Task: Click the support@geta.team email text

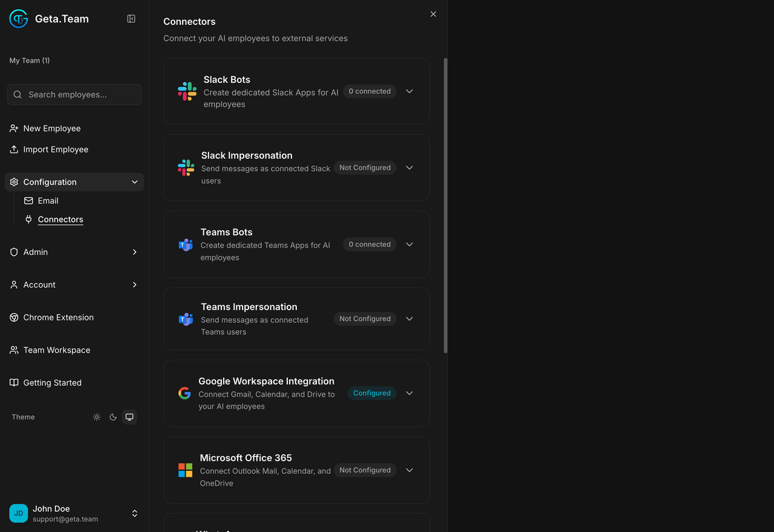Action: [65, 519]
